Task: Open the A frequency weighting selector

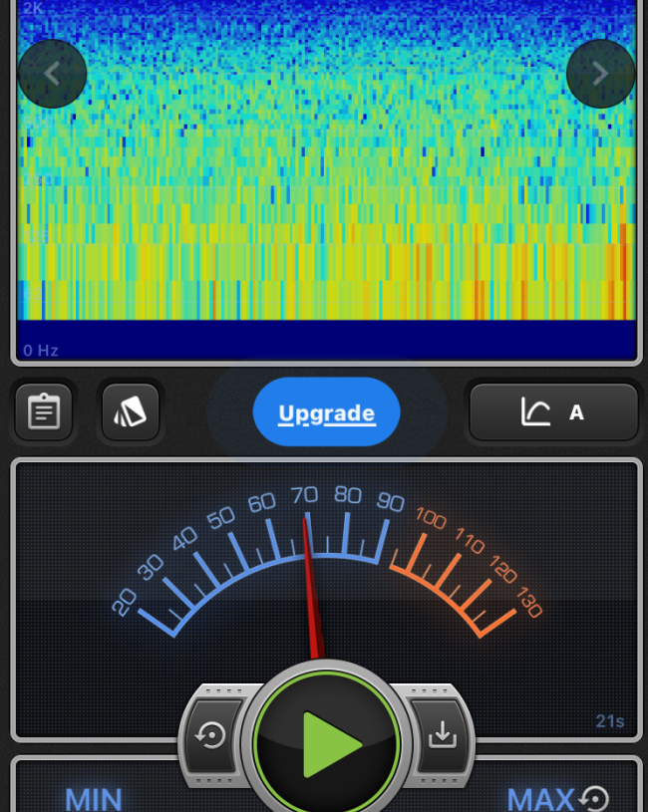Action: pyautogui.click(x=553, y=411)
